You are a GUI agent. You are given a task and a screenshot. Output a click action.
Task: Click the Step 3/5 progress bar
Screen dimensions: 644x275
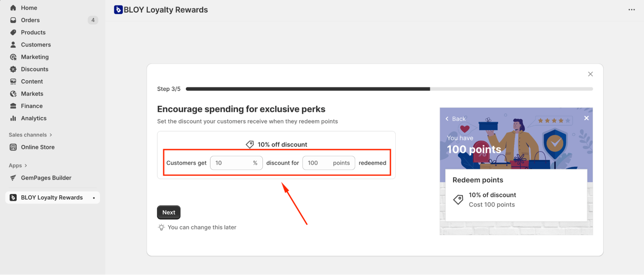click(x=389, y=89)
